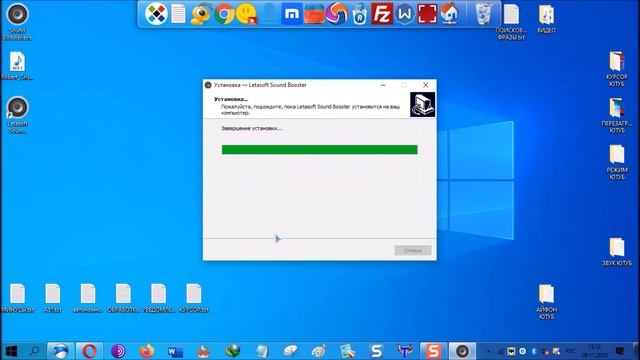This screenshot has height=360, width=640.
Task: Click the Bluetooth tray icon
Action: click(x=533, y=351)
